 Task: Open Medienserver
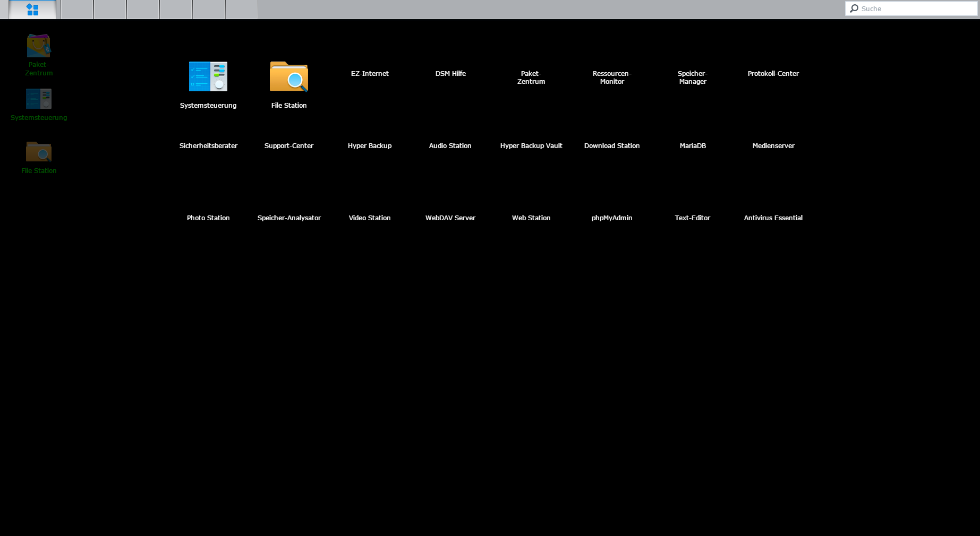click(x=773, y=146)
